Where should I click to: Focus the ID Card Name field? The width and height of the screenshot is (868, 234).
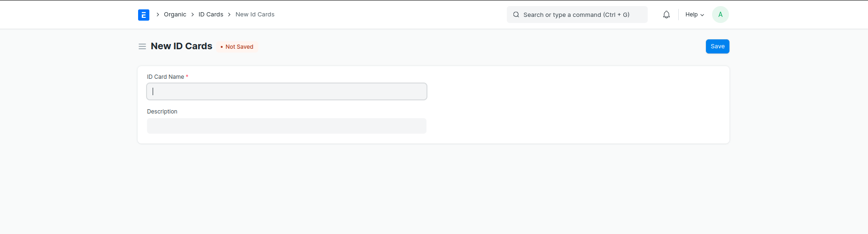pos(287,91)
